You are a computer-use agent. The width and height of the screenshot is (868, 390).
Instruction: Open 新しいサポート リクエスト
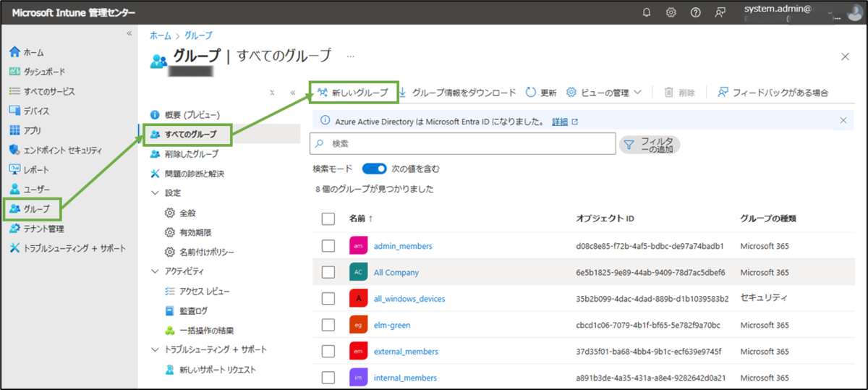pyautogui.click(x=210, y=369)
